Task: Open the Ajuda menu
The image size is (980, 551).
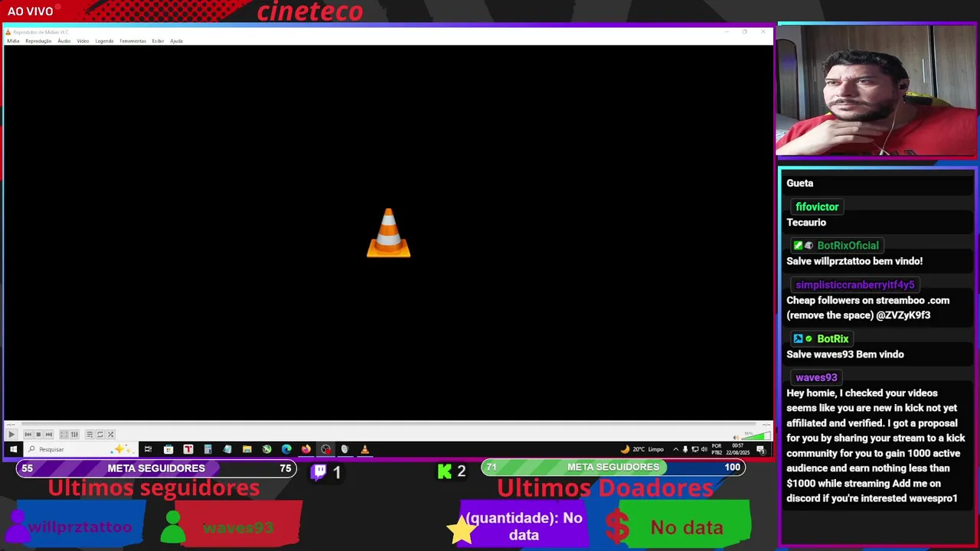Action: tap(176, 41)
